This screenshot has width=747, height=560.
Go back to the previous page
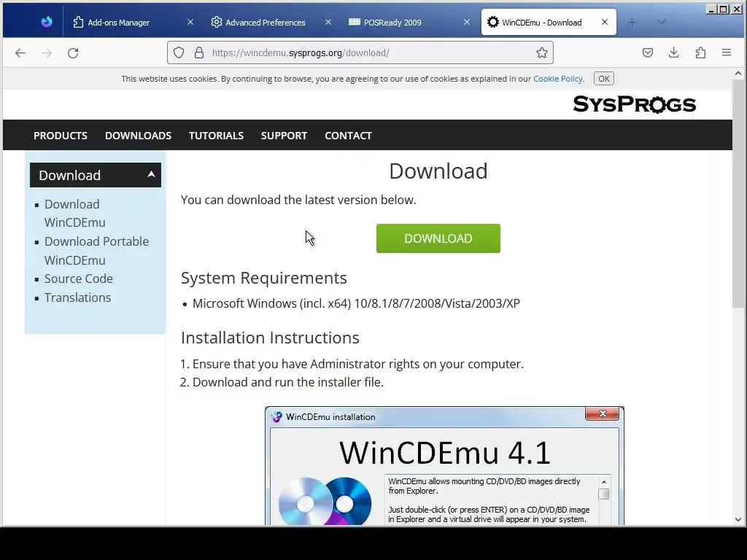(x=20, y=52)
